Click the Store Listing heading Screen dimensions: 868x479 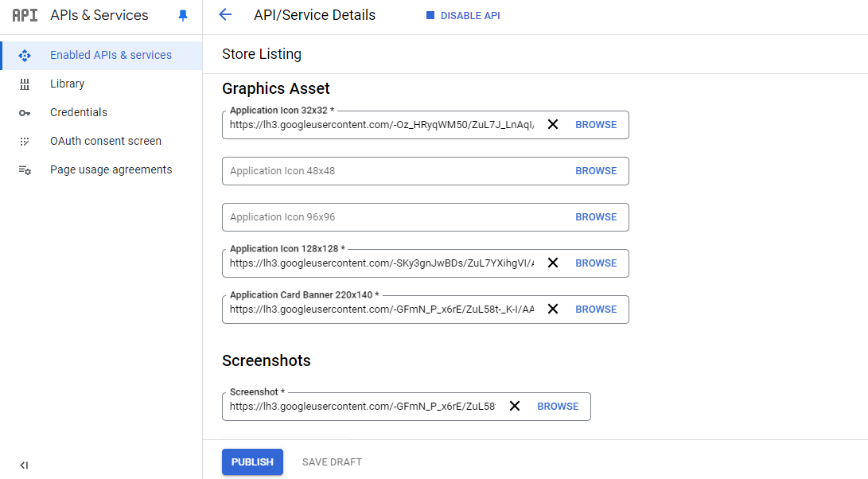(x=262, y=54)
